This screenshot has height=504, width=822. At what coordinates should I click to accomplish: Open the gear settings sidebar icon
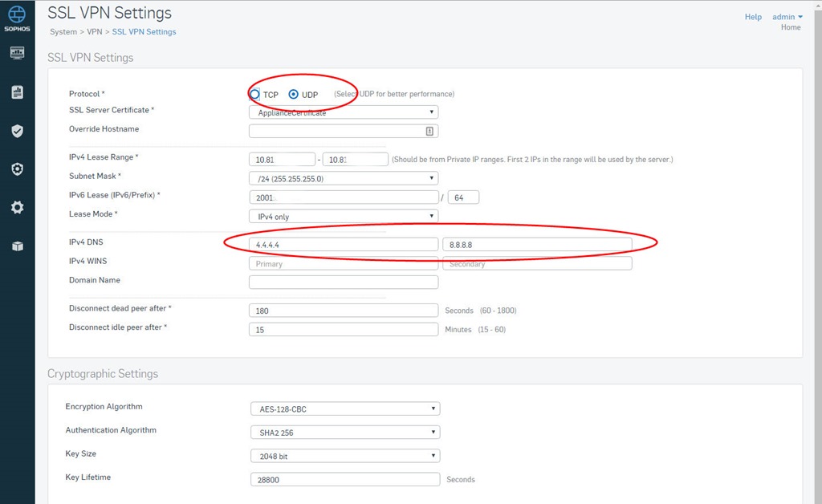click(18, 208)
